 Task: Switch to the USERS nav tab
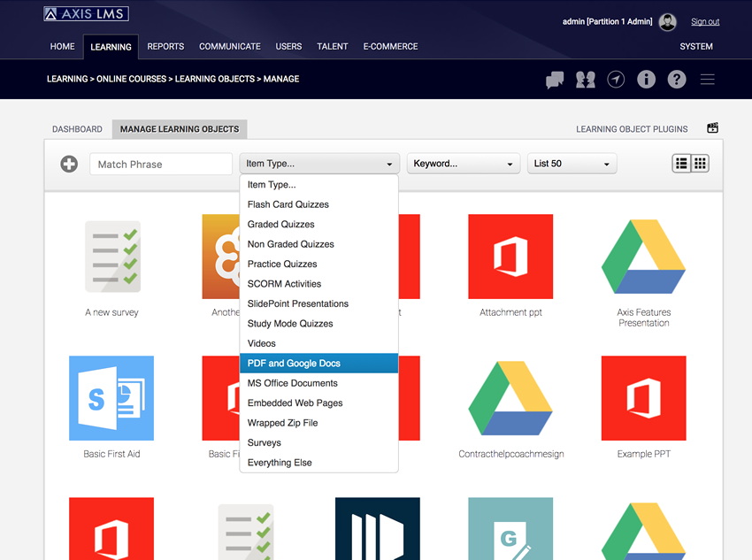pyautogui.click(x=288, y=47)
